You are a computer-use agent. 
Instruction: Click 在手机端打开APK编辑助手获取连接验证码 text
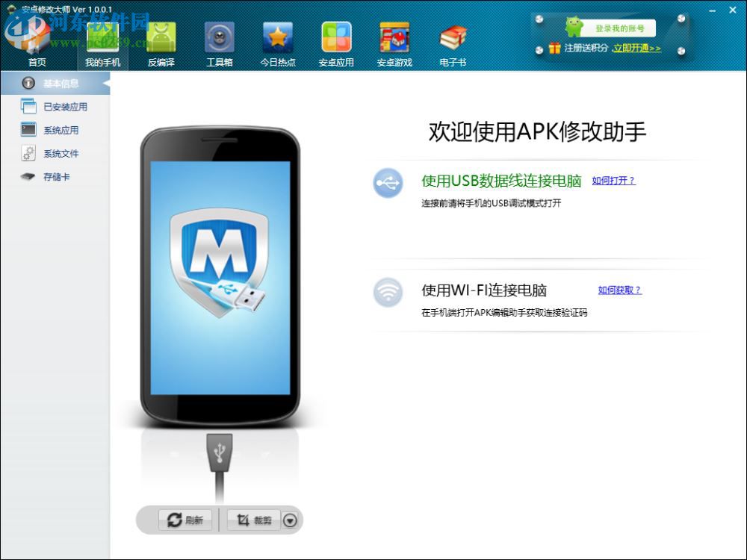504,313
